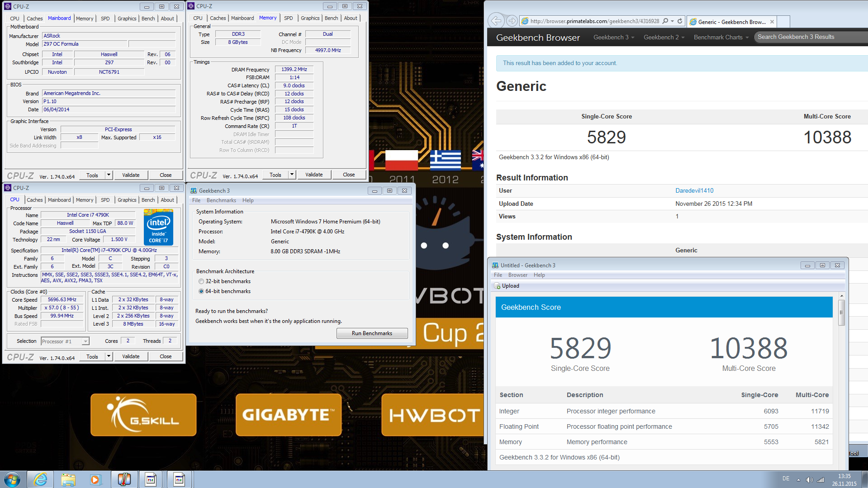Click the Integer row in Geekbench Score table
The width and height of the screenshot is (868, 488).
point(664,411)
